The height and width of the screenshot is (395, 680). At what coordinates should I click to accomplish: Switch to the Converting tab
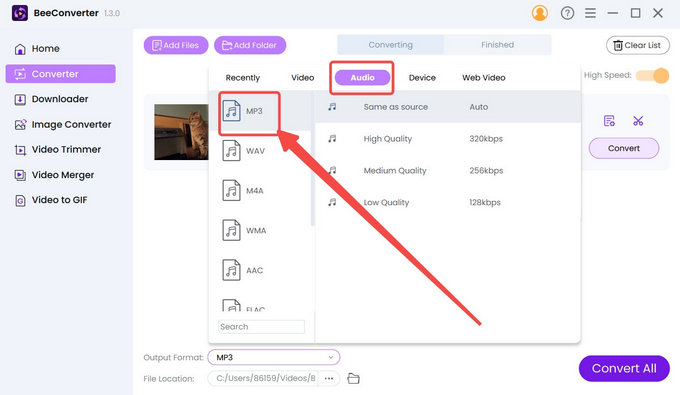pyautogui.click(x=390, y=45)
